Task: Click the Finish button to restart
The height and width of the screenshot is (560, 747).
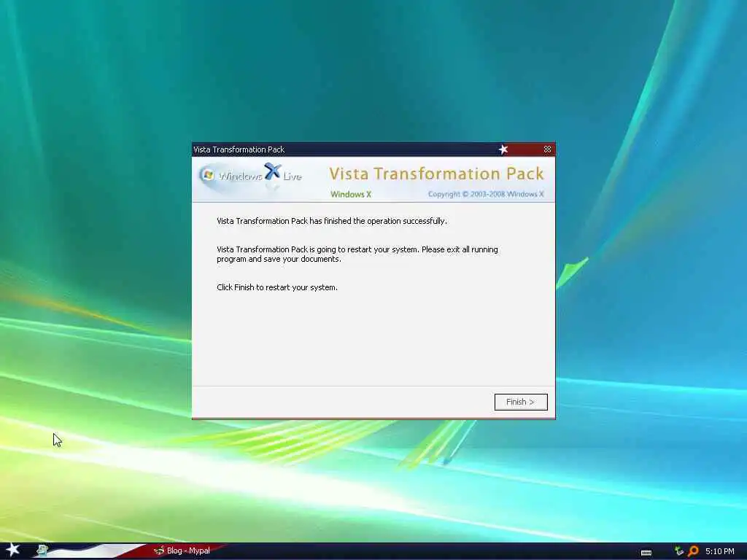Action: click(x=521, y=402)
